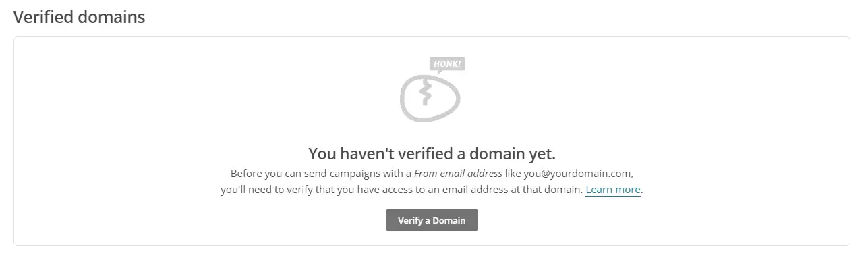The width and height of the screenshot is (868, 258).
Task: Click the Verified domains section heading
Action: (x=80, y=17)
